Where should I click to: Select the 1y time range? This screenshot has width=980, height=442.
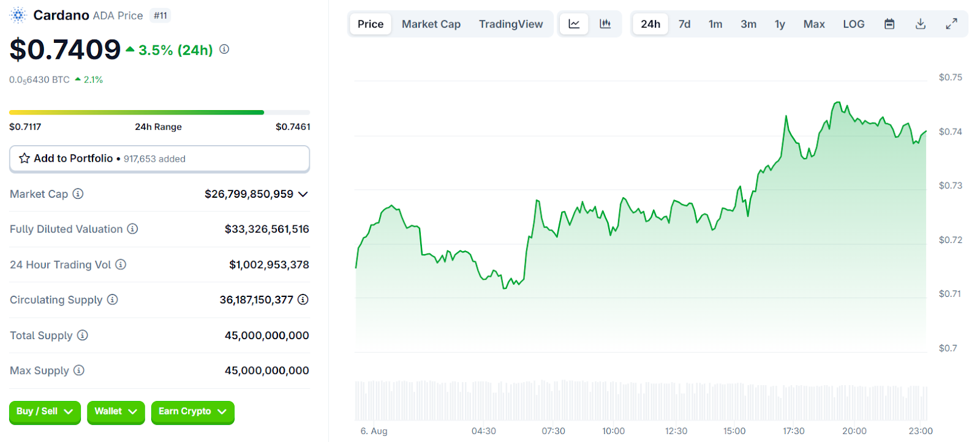(x=780, y=24)
